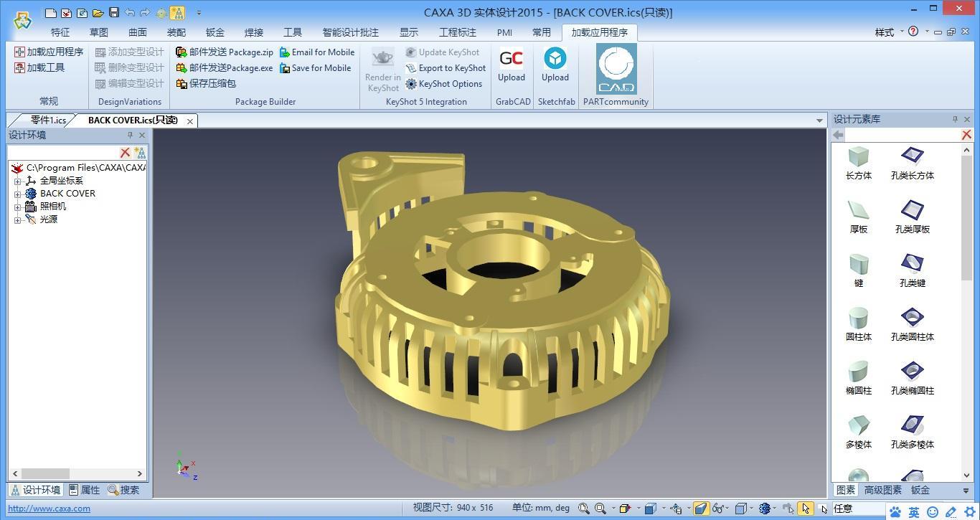
Task: Click Email for Mobile
Action: (x=317, y=52)
